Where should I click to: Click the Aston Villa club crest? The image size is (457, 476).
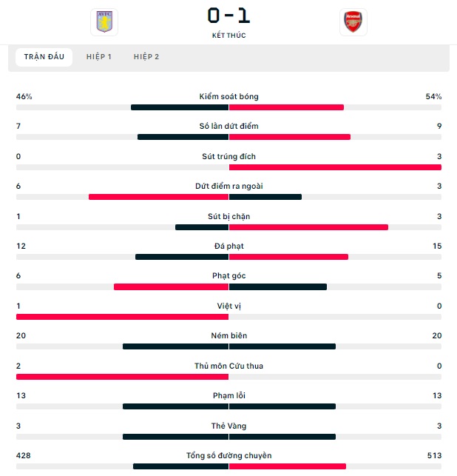coord(104,22)
